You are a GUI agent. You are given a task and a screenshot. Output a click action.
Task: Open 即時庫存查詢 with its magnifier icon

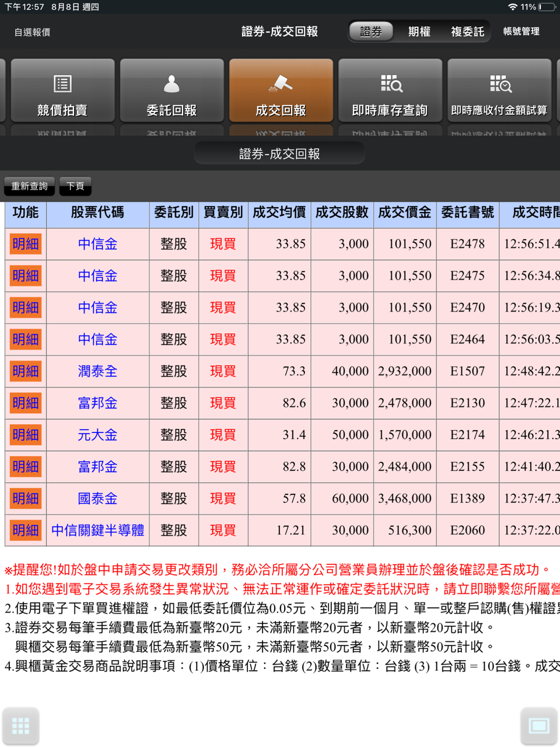point(390,90)
